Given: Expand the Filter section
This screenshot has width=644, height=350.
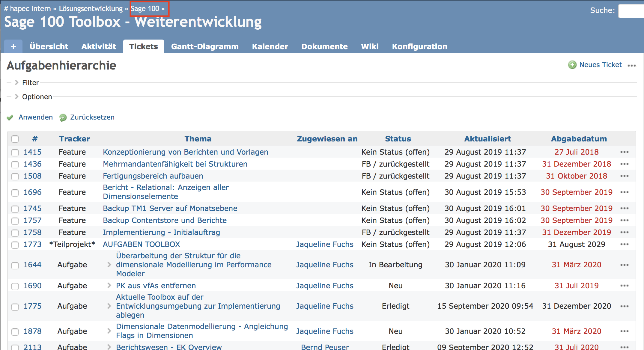Looking at the screenshot, I should 17,82.
